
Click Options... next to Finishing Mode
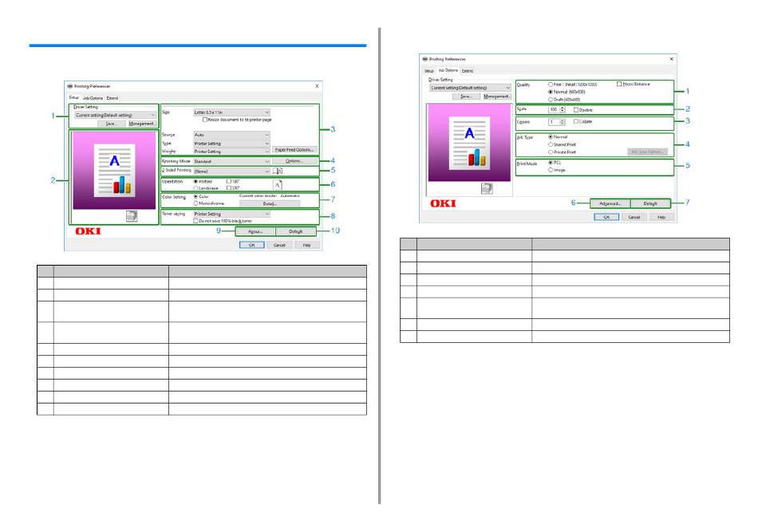point(294,161)
